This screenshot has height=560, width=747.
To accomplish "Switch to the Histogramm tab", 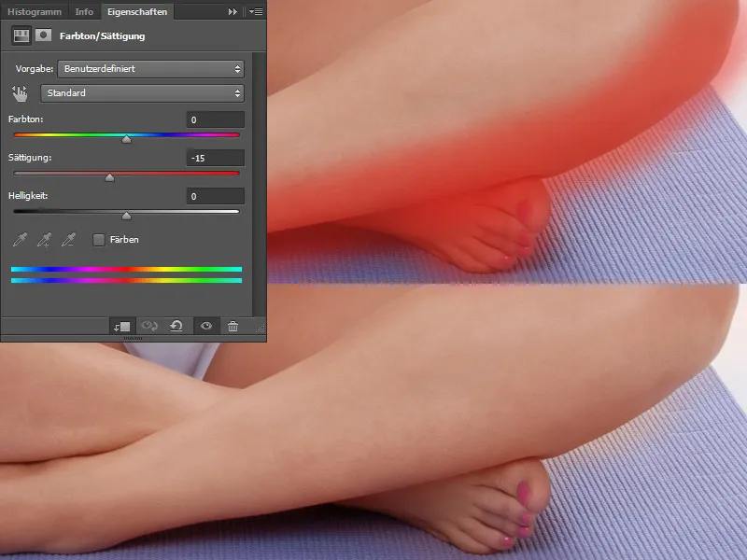I will click(35, 12).
